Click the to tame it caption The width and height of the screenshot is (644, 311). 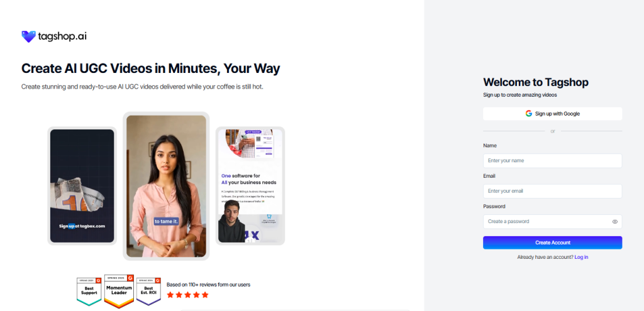[x=166, y=222]
